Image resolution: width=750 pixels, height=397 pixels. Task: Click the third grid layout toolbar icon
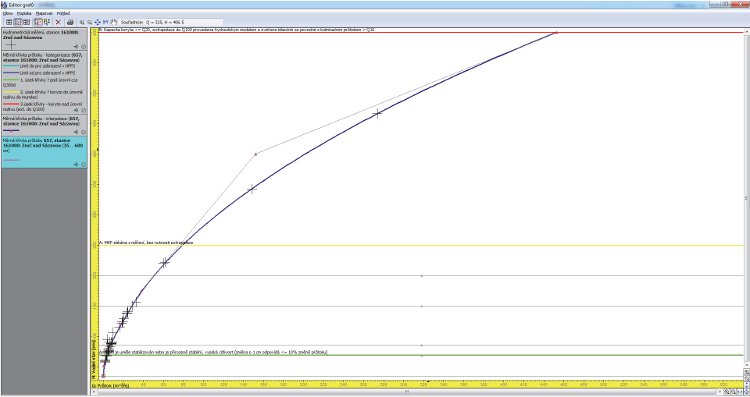point(26,22)
